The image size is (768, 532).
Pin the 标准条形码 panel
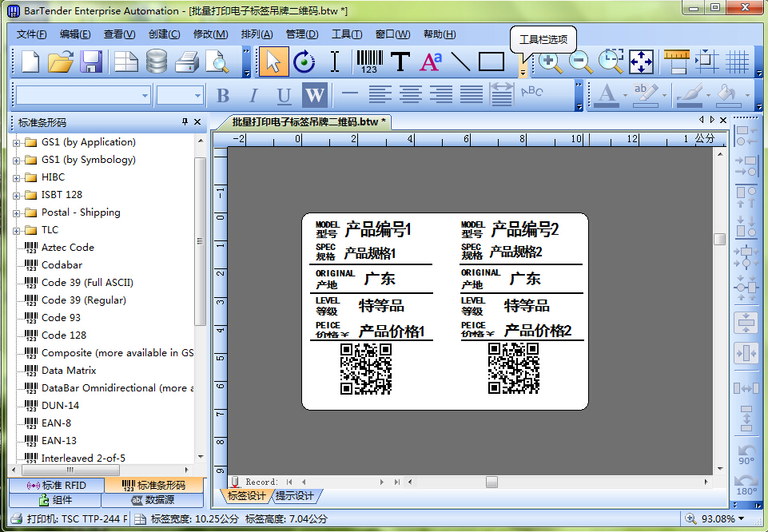[185, 122]
